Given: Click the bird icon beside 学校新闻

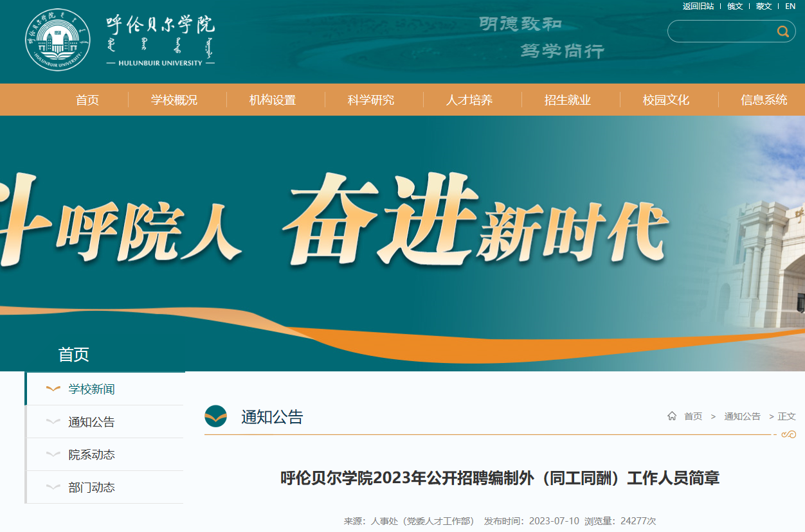Looking at the screenshot, I should (x=53, y=389).
